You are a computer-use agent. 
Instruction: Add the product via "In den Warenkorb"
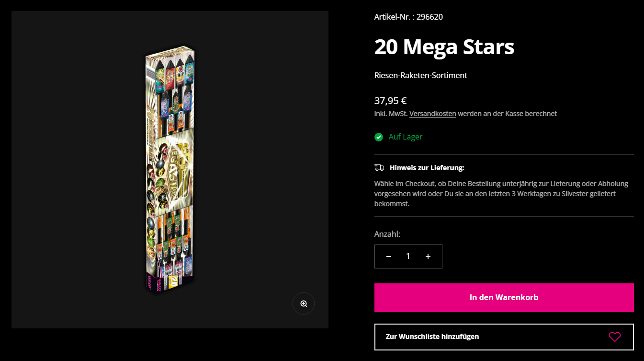504,298
